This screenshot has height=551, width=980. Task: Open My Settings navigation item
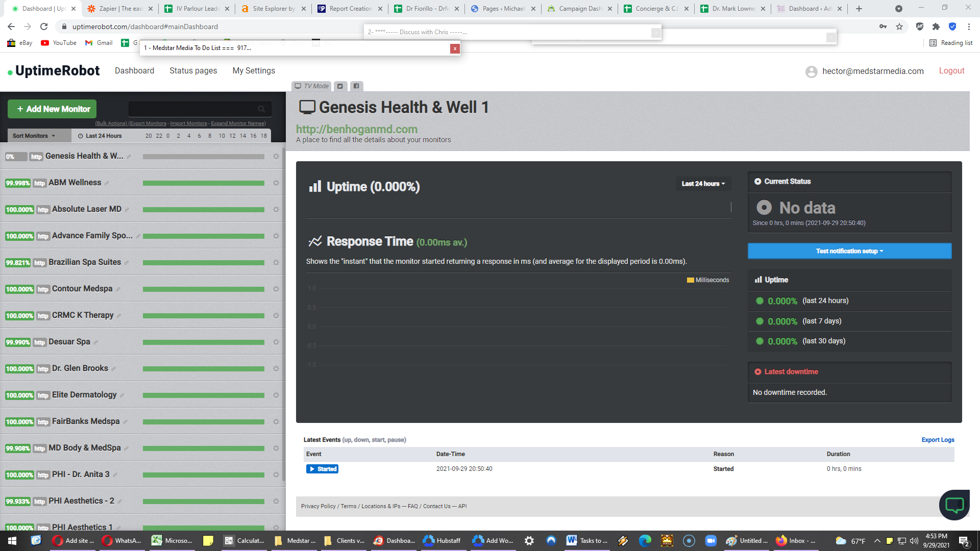click(254, 71)
